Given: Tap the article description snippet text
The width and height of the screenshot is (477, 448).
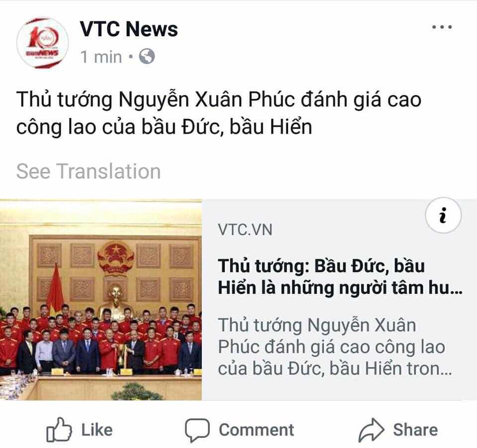Looking at the screenshot, I should tap(334, 347).
